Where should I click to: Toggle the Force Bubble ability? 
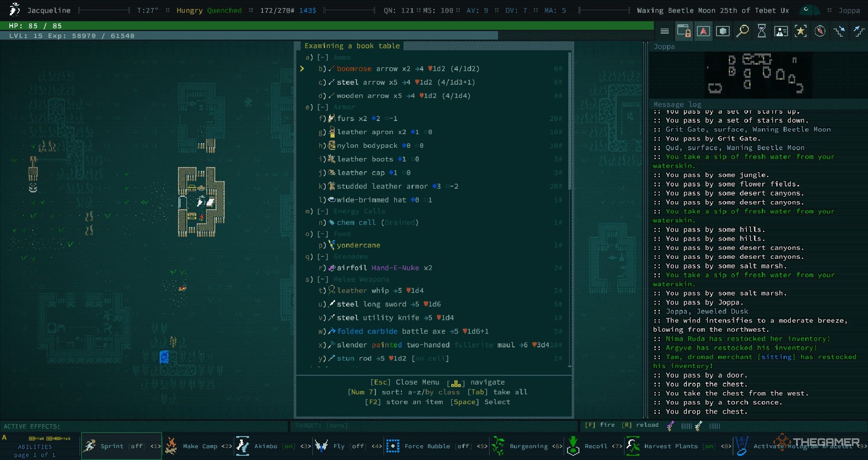(436, 446)
